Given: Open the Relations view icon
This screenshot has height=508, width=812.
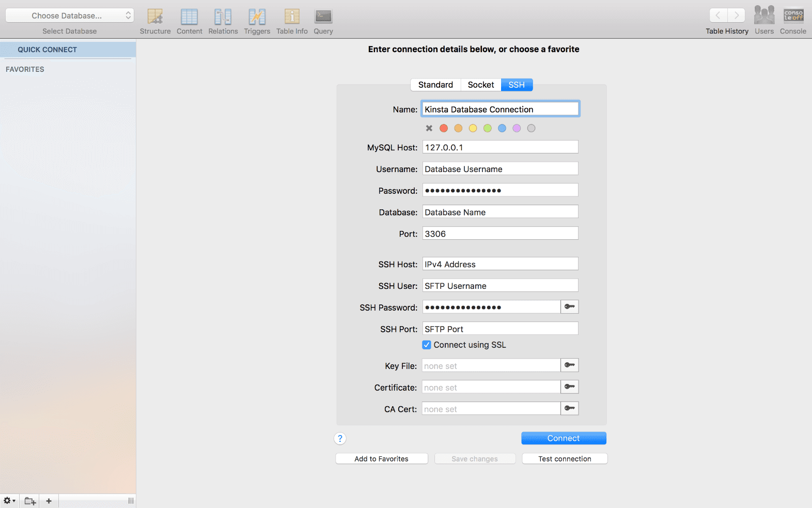Looking at the screenshot, I should pyautogui.click(x=223, y=17).
